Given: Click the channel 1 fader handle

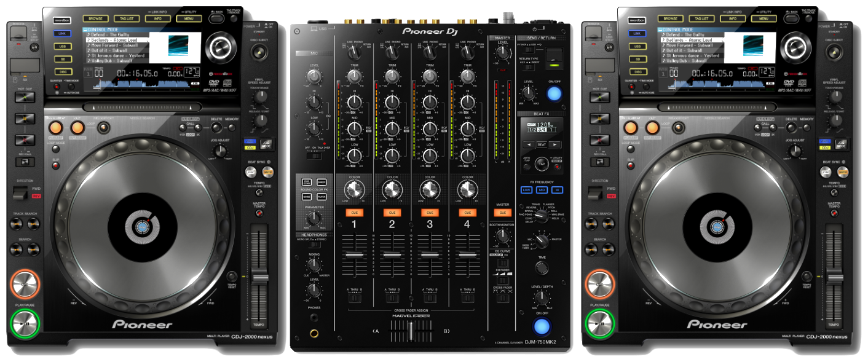Looking at the screenshot, I should [x=354, y=254].
